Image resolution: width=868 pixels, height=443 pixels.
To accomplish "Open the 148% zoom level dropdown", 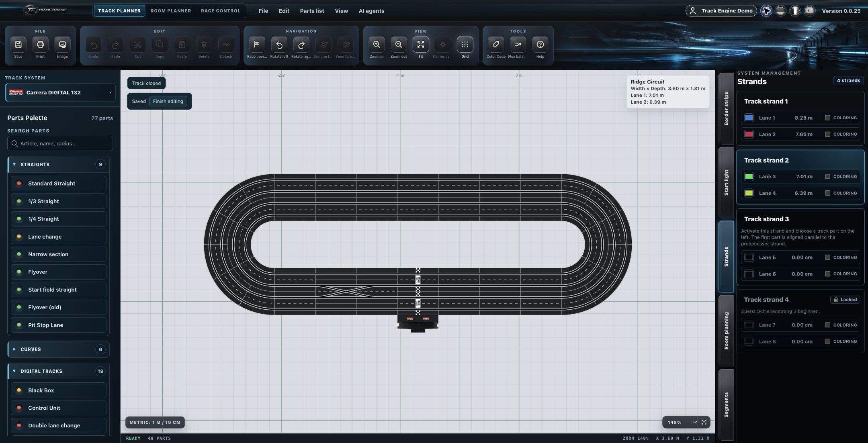I will (x=682, y=423).
